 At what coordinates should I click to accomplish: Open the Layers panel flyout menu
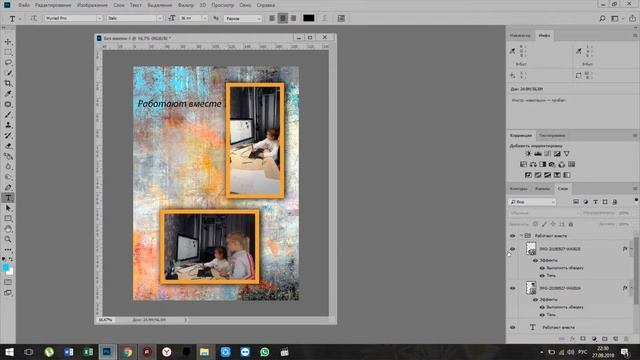click(x=635, y=189)
